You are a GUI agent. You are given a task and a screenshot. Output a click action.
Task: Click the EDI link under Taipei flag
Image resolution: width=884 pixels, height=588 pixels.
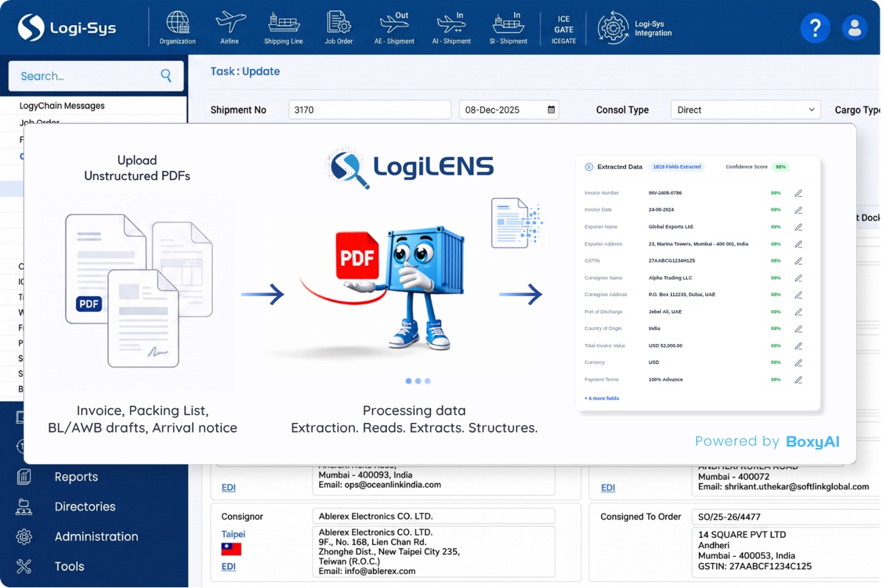point(228,567)
